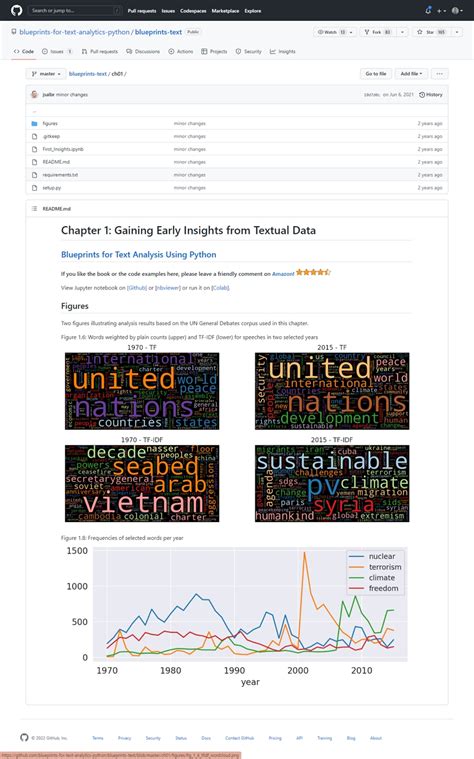
Task: Click the GitHub logo in the footer
Action: tap(24, 737)
